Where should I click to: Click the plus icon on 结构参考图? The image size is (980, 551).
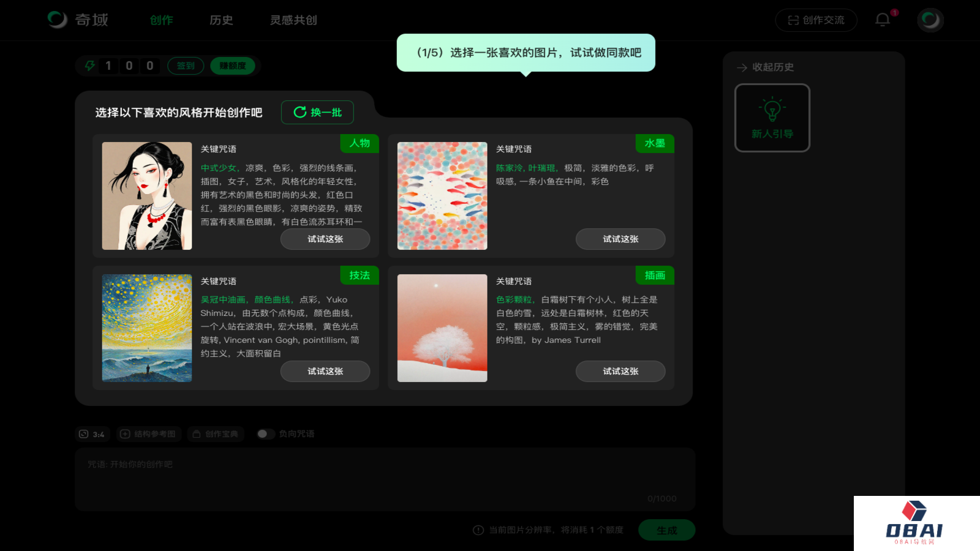click(124, 433)
